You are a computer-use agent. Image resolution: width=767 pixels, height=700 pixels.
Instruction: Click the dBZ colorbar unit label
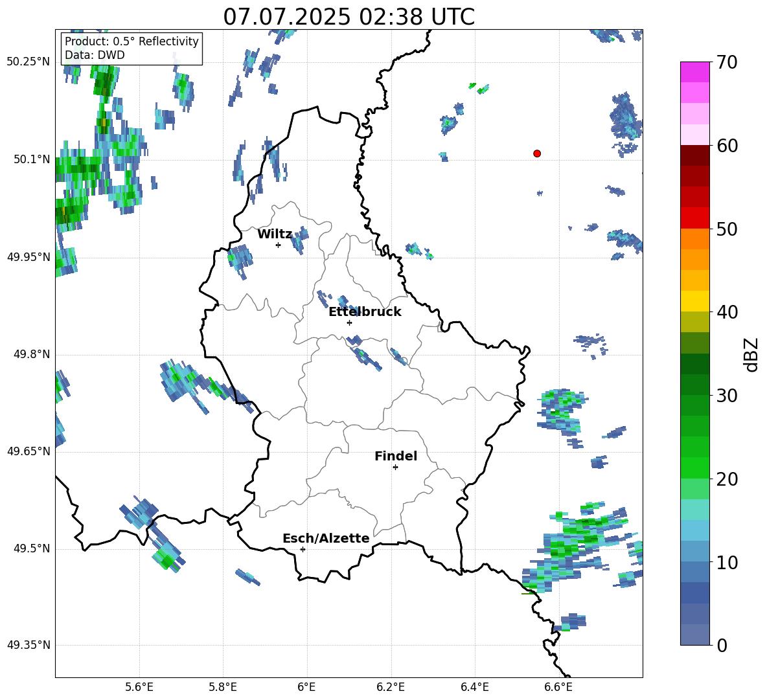[x=752, y=354]
